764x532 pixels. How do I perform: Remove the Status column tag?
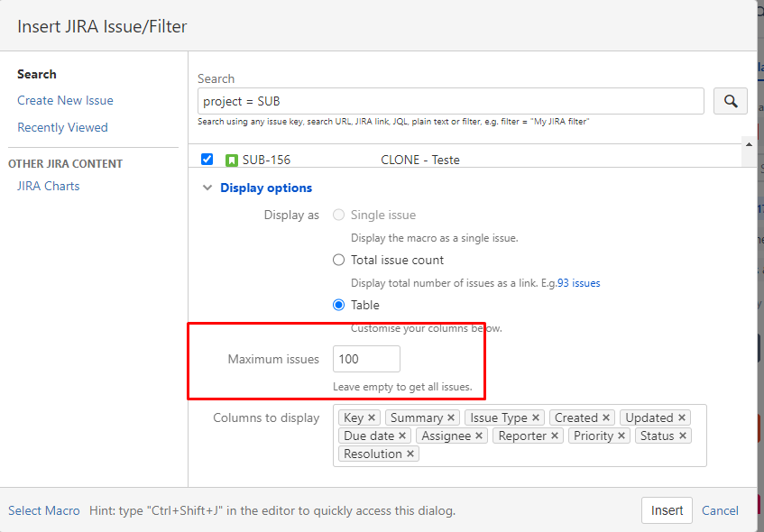pos(683,436)
